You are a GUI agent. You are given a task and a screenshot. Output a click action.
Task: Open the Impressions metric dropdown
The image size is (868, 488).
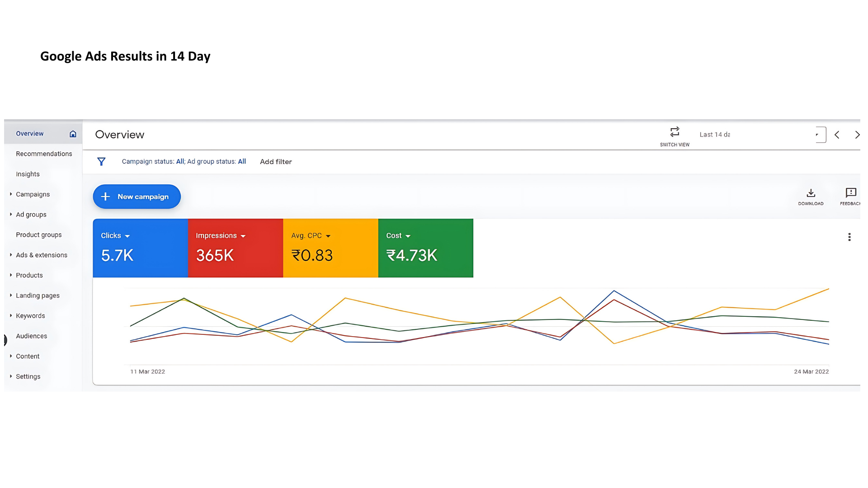pos(243,236)
